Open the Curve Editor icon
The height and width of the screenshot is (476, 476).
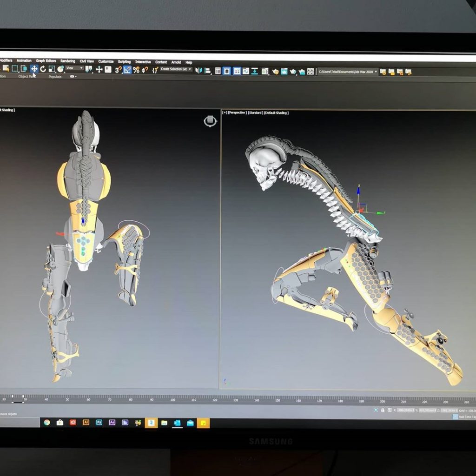245,71
